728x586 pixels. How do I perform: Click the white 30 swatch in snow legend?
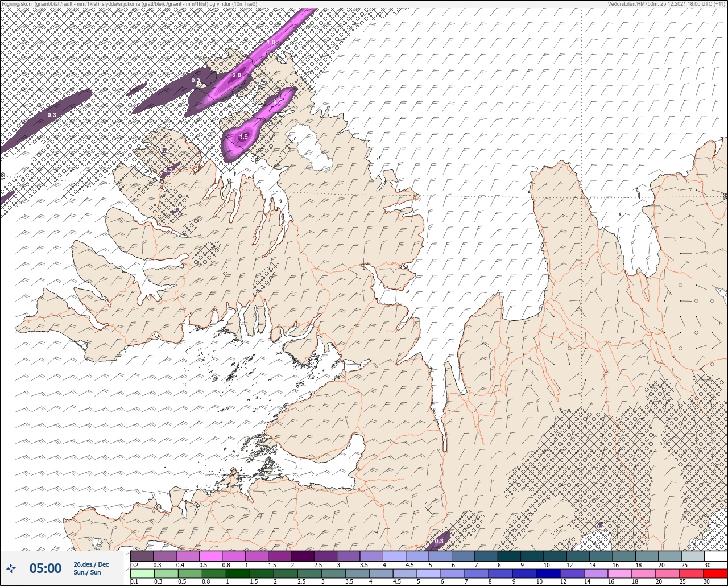point(715,556)
